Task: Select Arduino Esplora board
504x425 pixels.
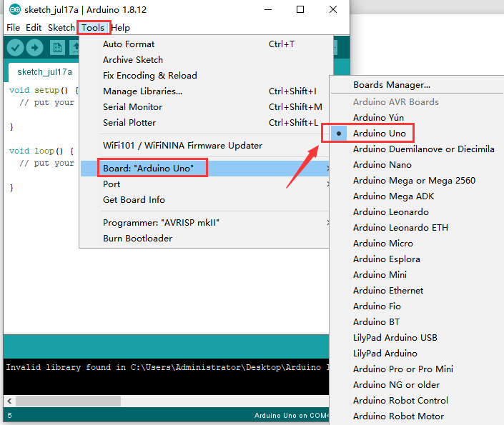Action: (x=417, y=259)
